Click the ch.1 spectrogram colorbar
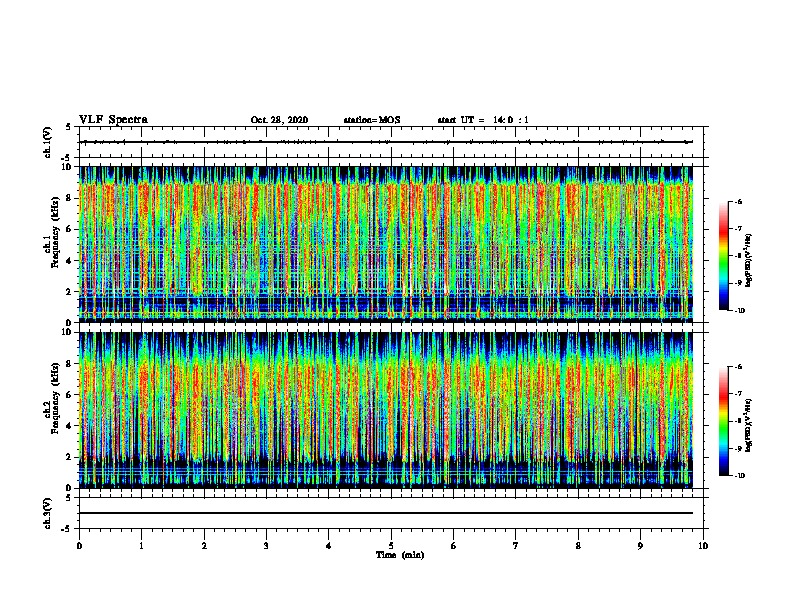Screen dimensions: 792x612 click(x=724, y=256)
